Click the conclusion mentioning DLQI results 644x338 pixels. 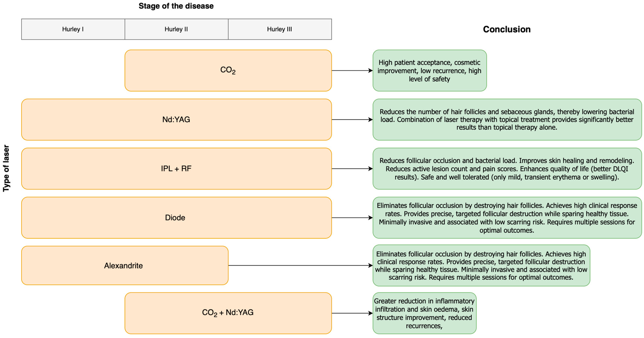[507, 168]
